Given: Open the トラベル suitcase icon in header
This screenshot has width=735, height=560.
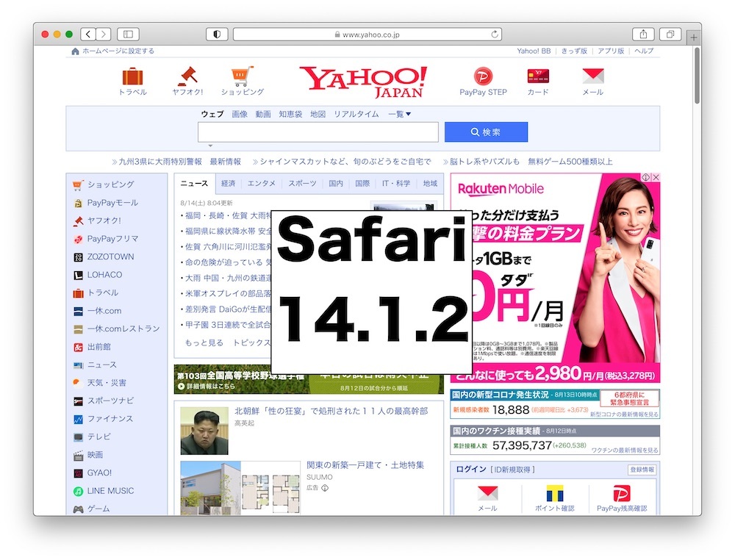Looking at the screenshot, I should click(x=132, y=76).
